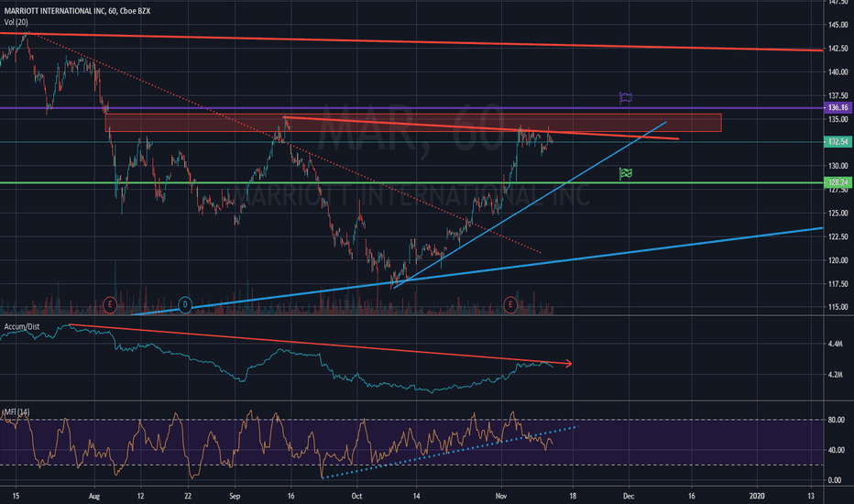
Task: Click the 137.50 price axis value
Action: (838, 95)
